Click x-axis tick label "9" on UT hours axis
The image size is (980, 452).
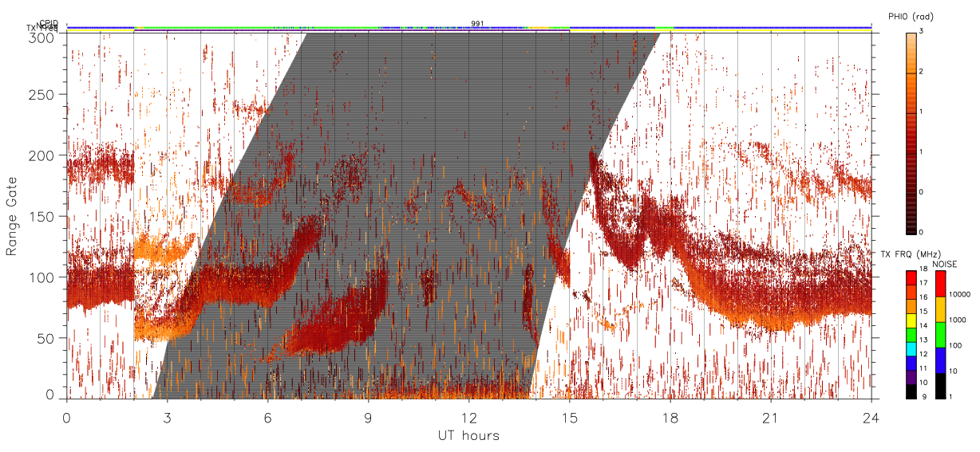tap(368, 417)
